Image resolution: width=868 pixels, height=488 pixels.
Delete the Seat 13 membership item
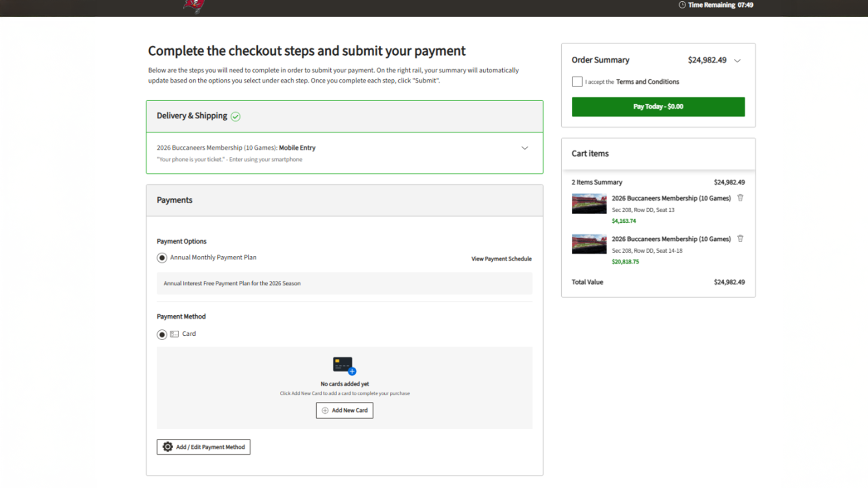pos(740,198)
